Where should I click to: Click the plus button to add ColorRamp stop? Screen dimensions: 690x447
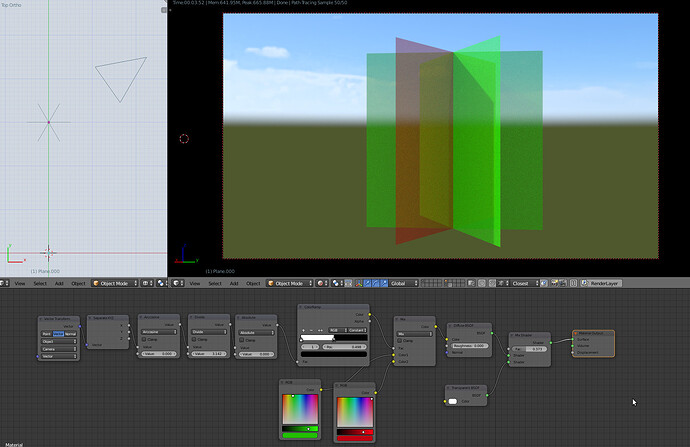pos(303,330)
